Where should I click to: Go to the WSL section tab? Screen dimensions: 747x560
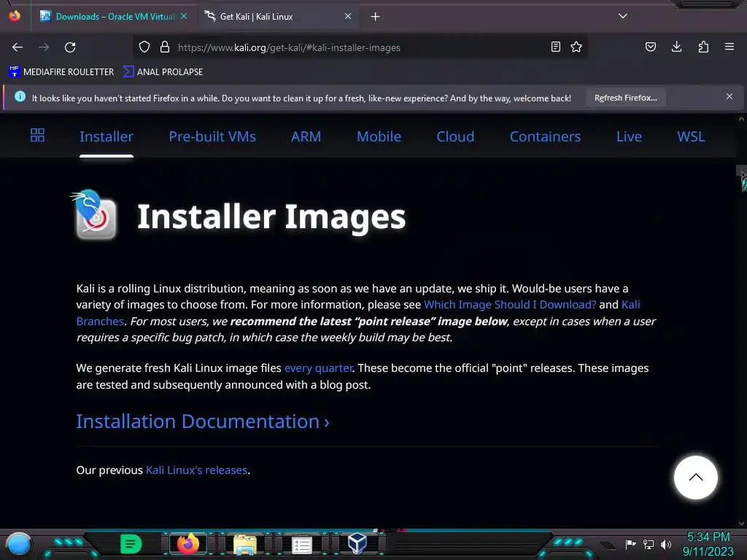pyautogui.click(x=691, y=136)
